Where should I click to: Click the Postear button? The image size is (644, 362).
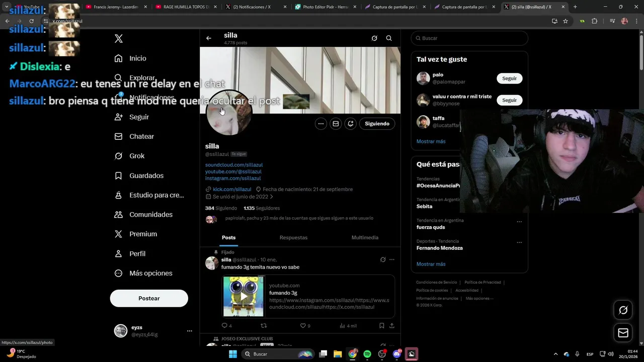coord(149,298)
